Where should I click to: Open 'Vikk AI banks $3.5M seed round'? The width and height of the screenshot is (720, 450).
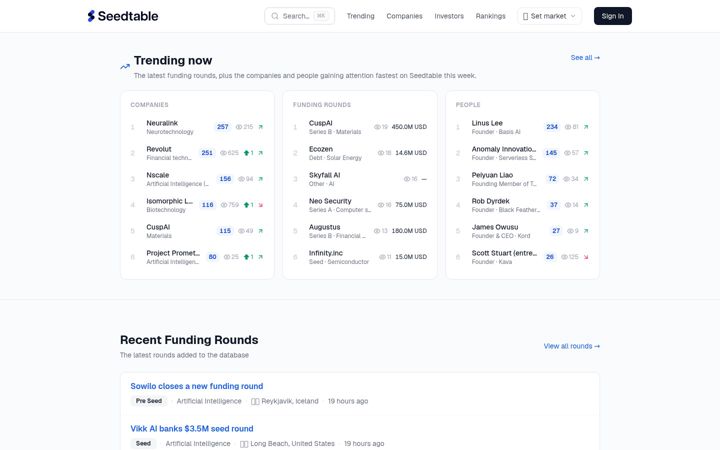pyautogui.click(x=192, y=429)
